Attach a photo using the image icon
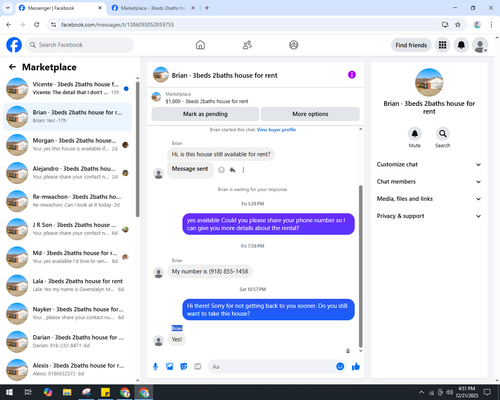 pos(170,367)
